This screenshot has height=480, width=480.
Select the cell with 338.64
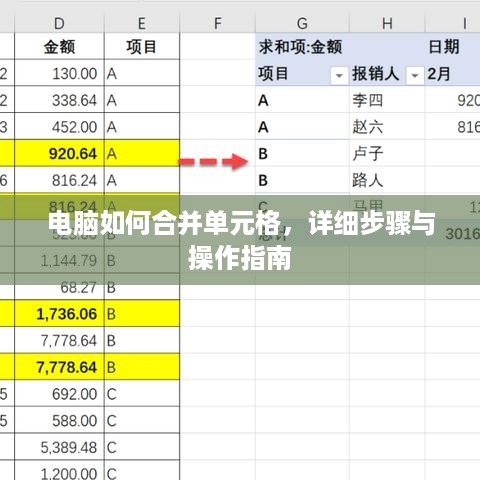click(59, 100)
